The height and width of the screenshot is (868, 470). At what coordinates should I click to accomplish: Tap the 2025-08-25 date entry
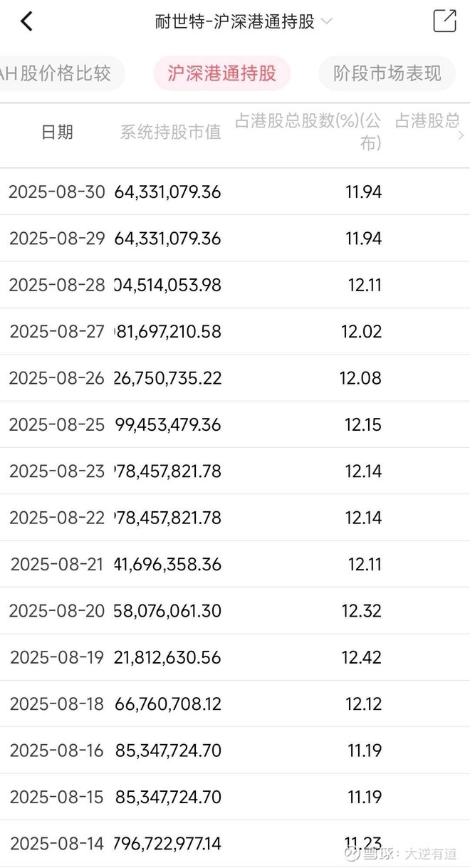coord(56,425)
